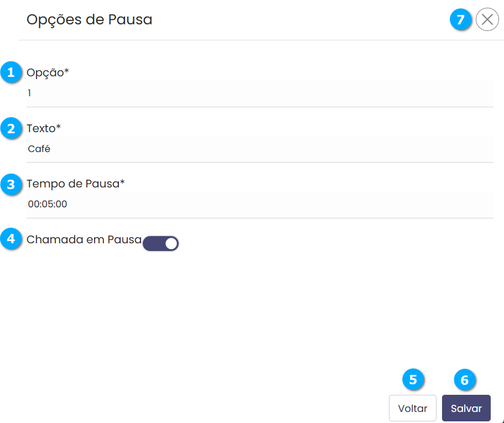Select the number 3 callout badge
The image size is (504, 423).
tap(11, 184)
